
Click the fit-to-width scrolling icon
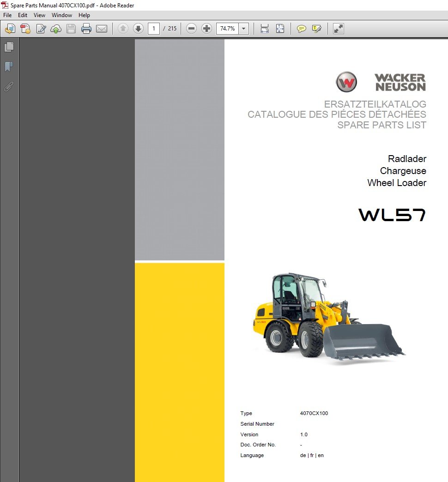tap(265, 29)
